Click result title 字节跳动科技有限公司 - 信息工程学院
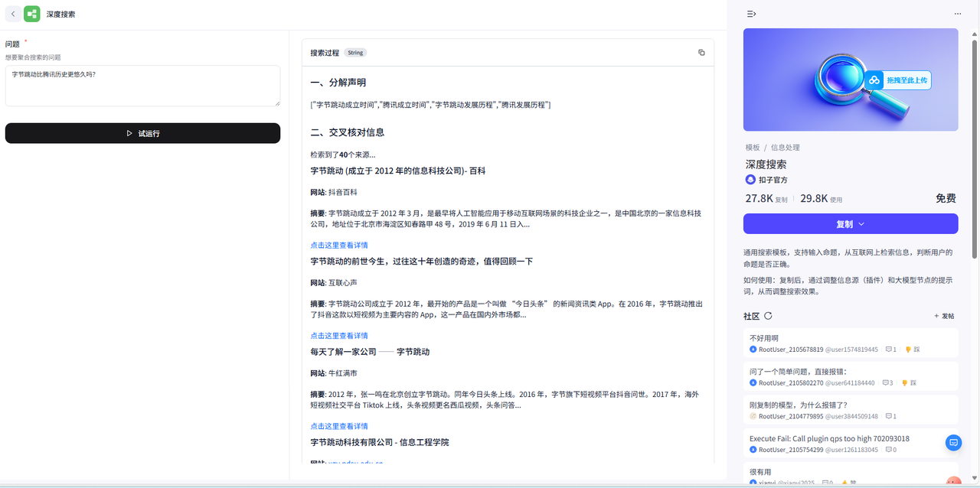 [x=380, y=442]
